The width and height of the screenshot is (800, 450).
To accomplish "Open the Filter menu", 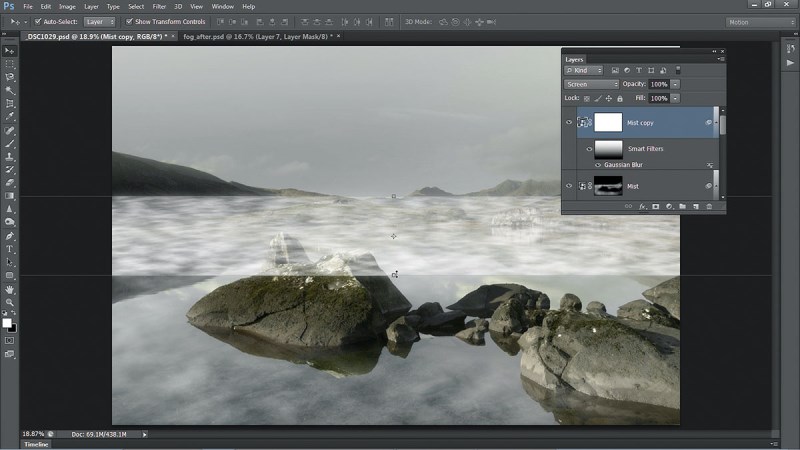I will tap(159, 7).
